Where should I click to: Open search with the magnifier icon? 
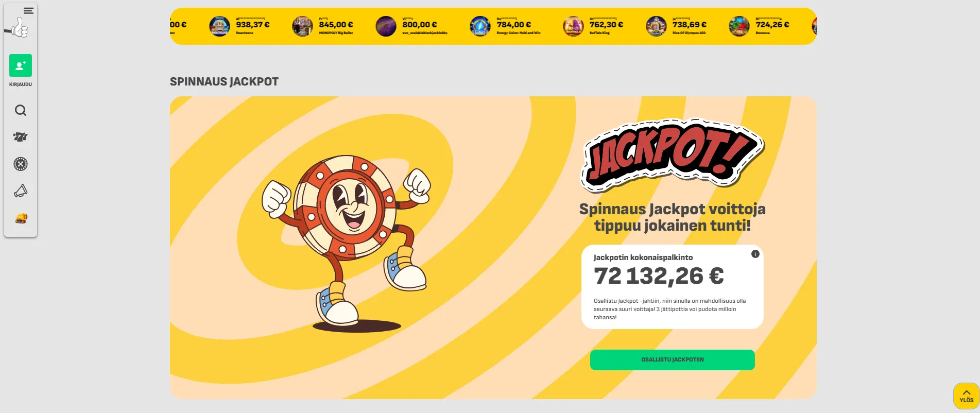coord(21,110)
